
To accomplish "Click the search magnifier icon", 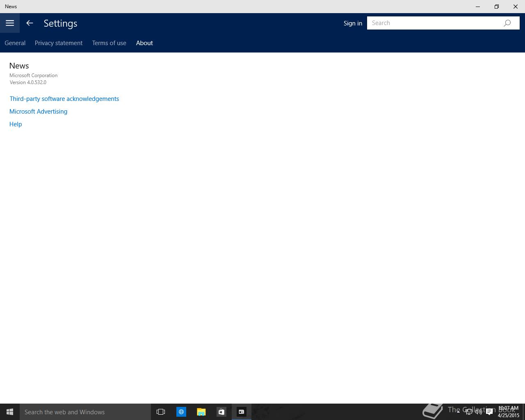I will click(x=507, y=23).
